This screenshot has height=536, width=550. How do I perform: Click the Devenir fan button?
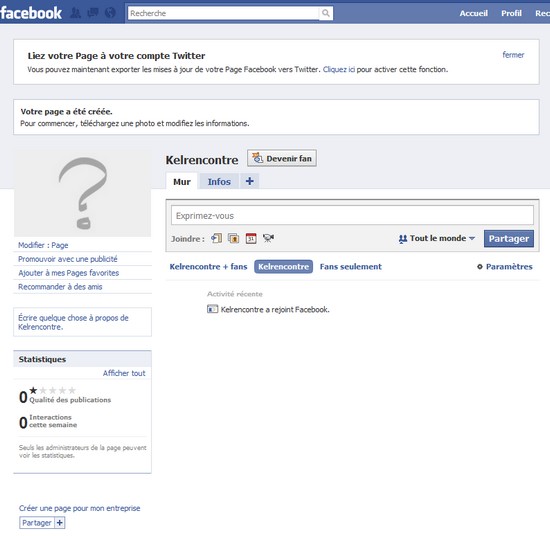pos(282,158)
